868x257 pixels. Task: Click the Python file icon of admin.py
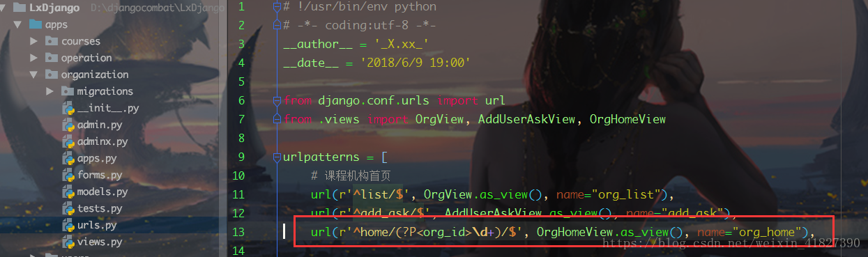pos(68,125)
